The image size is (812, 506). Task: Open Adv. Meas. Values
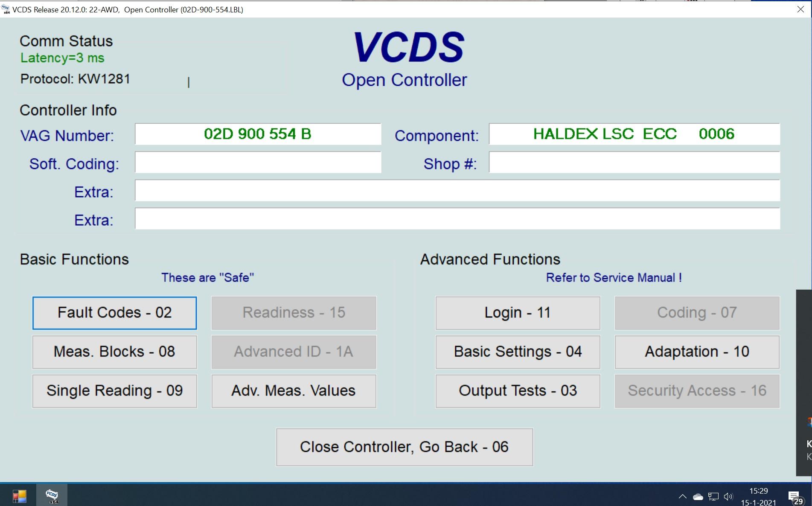point(294,391)
